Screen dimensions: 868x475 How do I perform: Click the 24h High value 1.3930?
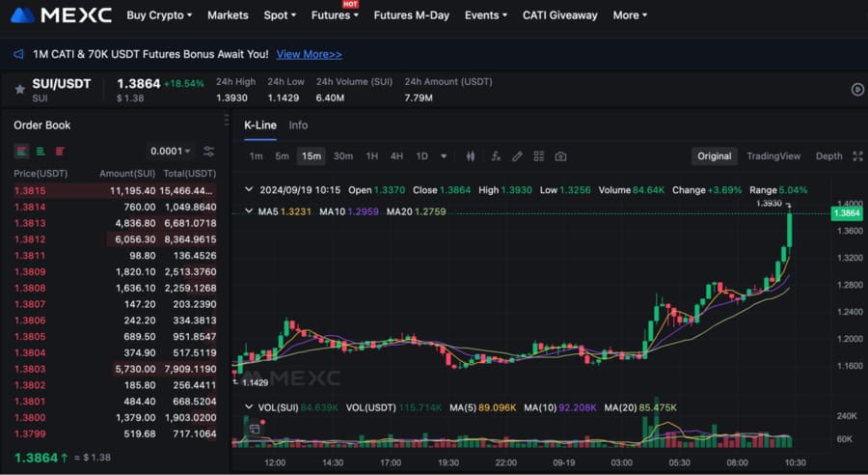pos(231,98)
